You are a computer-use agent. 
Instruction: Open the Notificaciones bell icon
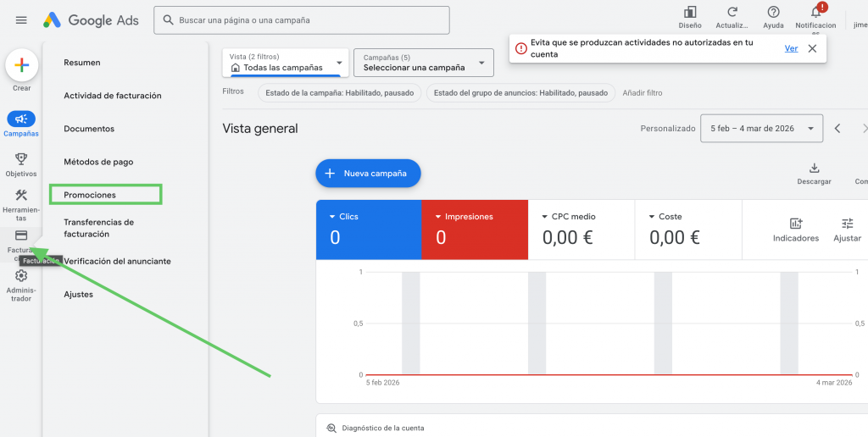tap(815, 13)
